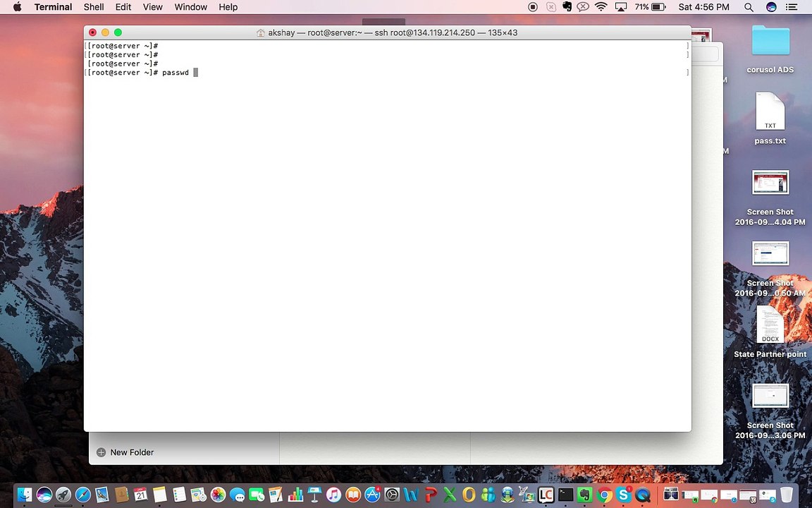
Task: Open iBooks in the Dock
Action: (352, 495)
